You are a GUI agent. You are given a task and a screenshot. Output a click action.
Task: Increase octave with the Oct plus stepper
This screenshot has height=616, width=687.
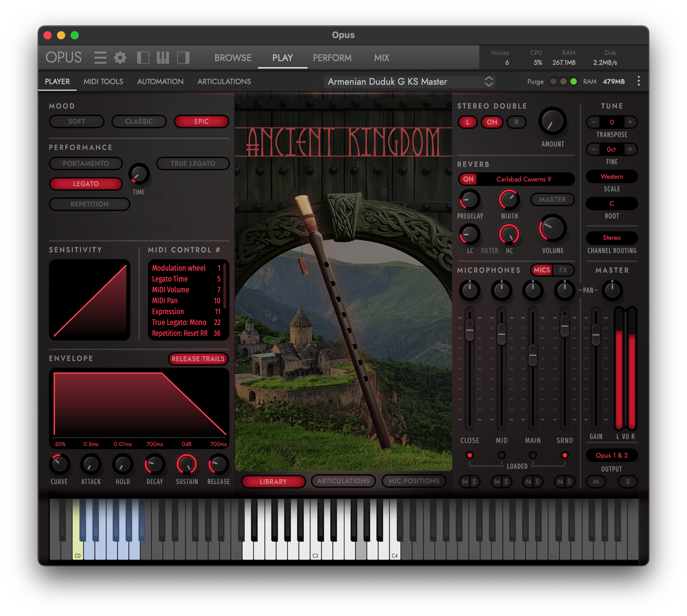630,149
